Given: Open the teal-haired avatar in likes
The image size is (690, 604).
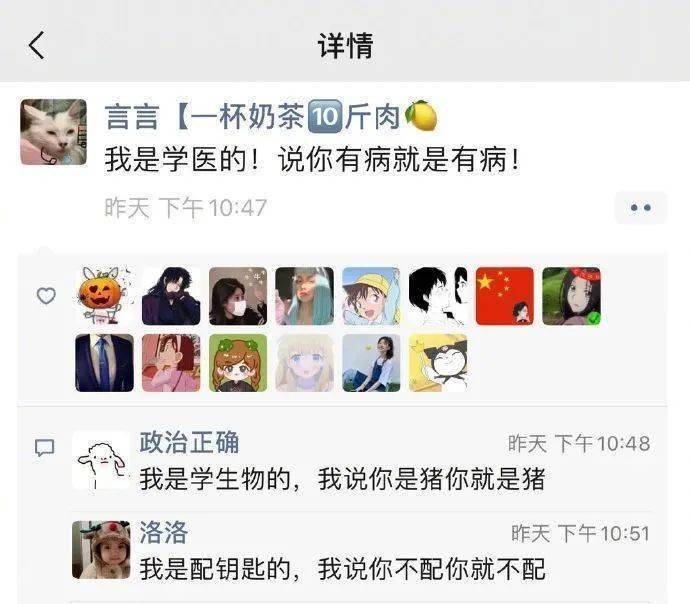Looking at the screenshot, I should coord(305,296).
